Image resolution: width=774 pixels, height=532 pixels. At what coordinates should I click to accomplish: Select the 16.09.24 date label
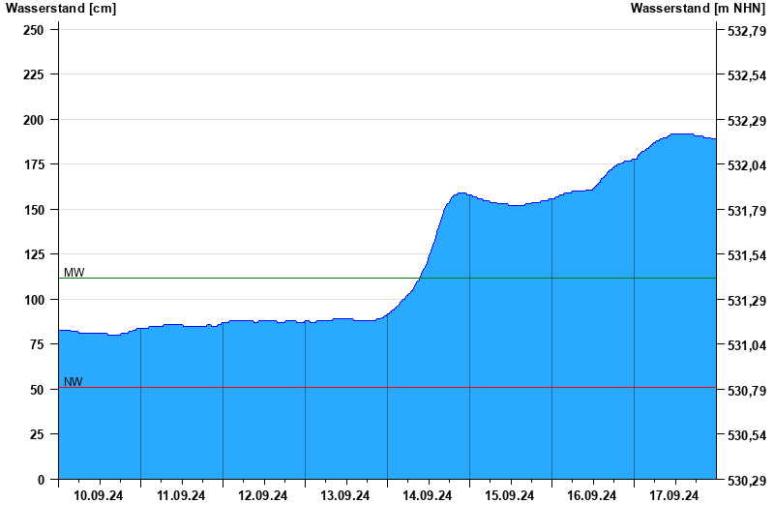click(591, 495)
